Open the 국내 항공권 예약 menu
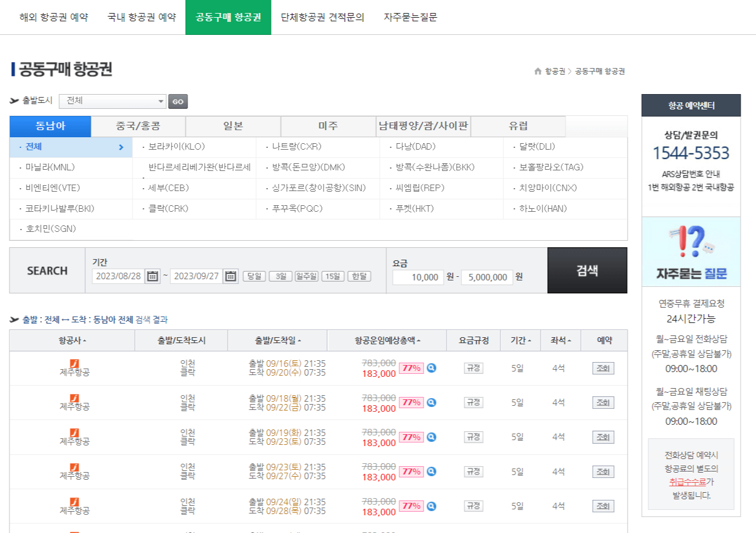 (141, 18)
